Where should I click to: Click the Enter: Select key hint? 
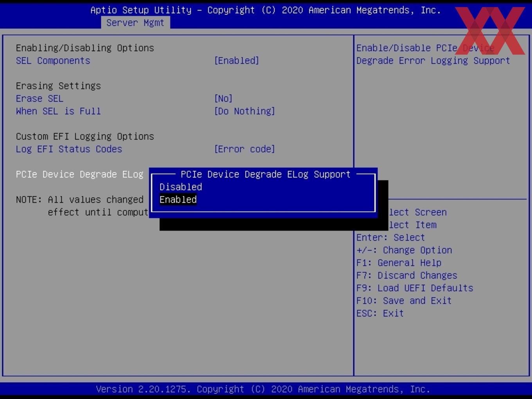[390, 237]
